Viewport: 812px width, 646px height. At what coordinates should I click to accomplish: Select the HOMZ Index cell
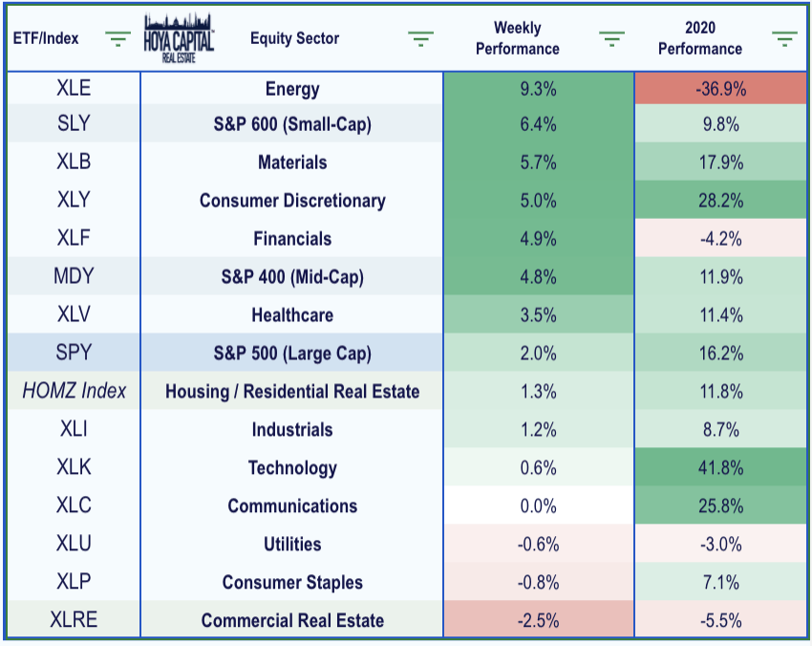[x=74, y=391]
